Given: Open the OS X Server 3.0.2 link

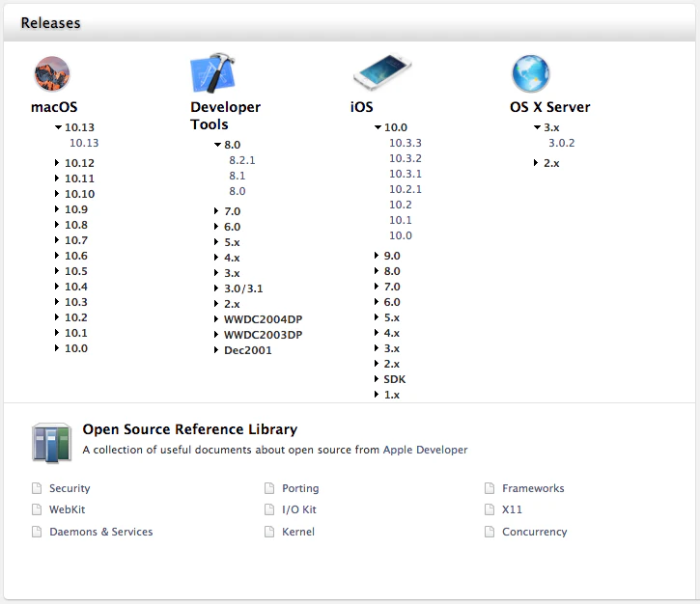Looking at the screenshot, I should (562, 143).
